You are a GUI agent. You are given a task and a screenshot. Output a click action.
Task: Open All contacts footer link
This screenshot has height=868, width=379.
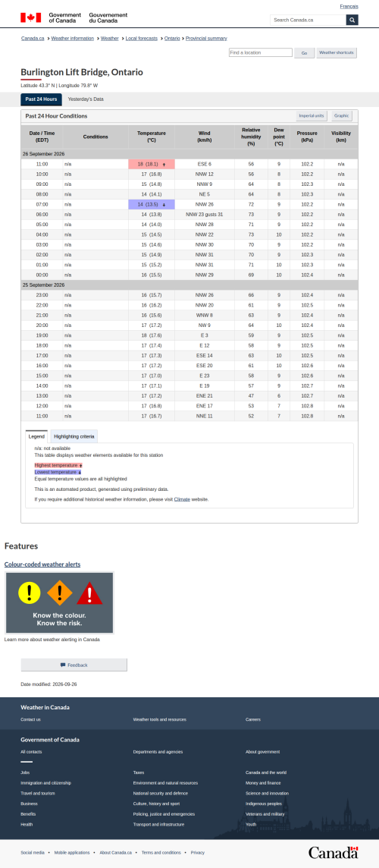tap(31, 752)
